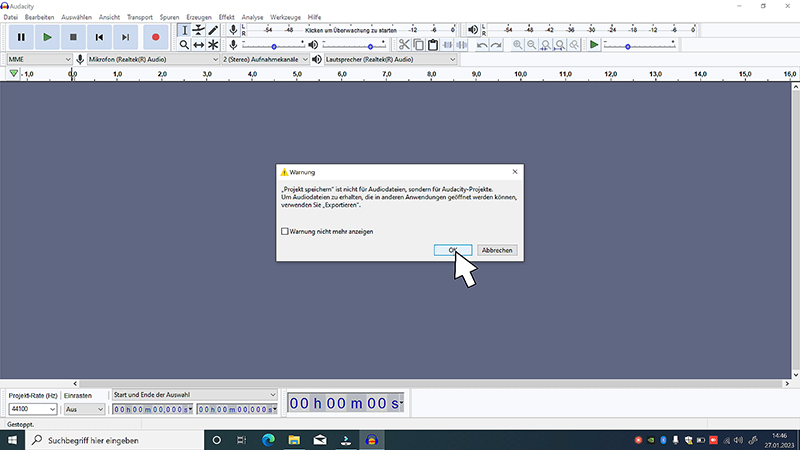The image size is (800, 450).
Task: Open the Mikrofon recording device dropdown
Action: 153,60
